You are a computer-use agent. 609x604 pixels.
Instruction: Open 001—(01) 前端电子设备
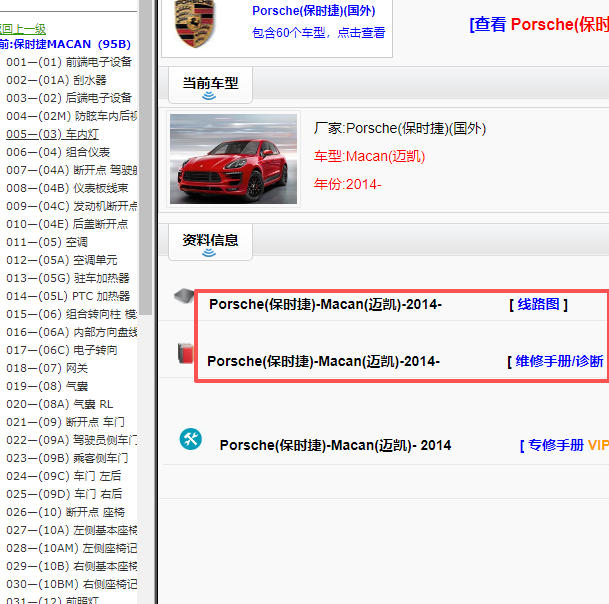[x=69, y=62]
